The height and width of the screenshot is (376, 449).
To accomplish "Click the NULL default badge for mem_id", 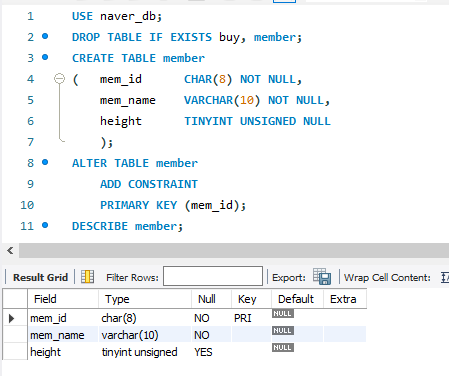I will click(x=283, y=313).
